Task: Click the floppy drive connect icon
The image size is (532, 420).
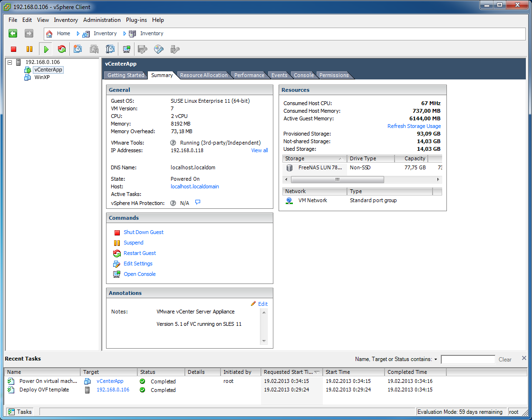Action: tap(143, 49)
